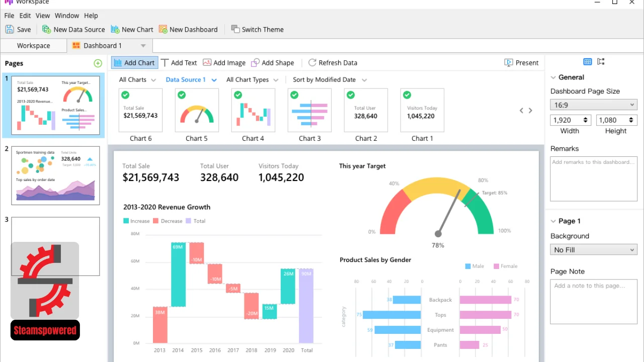Click the Visitors Today 1,045,220 value
The image size is (644, 362).
[281, 177]
